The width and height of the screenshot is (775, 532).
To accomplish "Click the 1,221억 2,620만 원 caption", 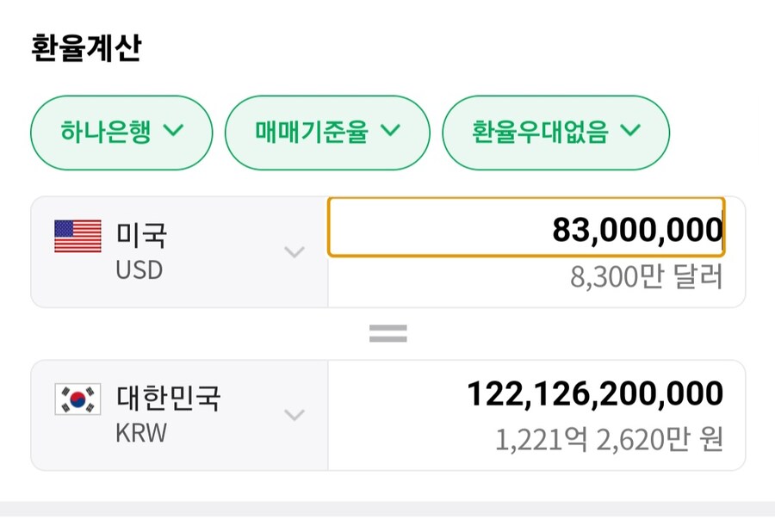I will 608,441.
